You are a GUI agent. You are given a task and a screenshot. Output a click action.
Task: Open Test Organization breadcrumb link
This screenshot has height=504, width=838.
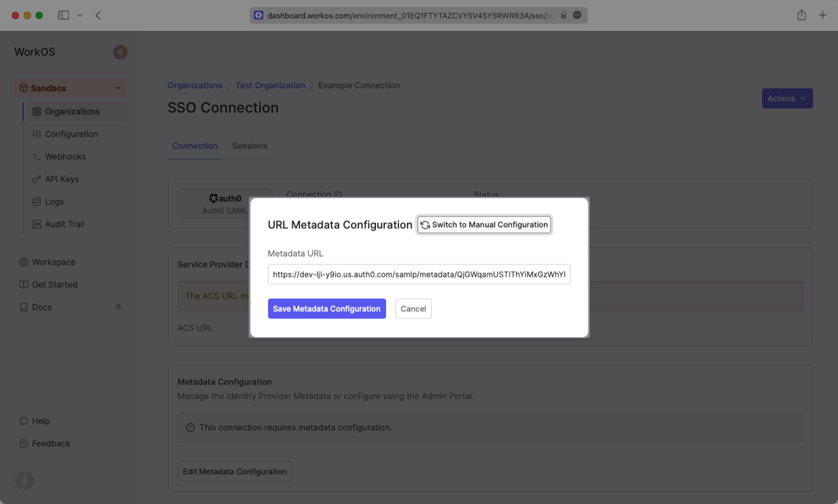pyautogui.click(x=270, y=86)
